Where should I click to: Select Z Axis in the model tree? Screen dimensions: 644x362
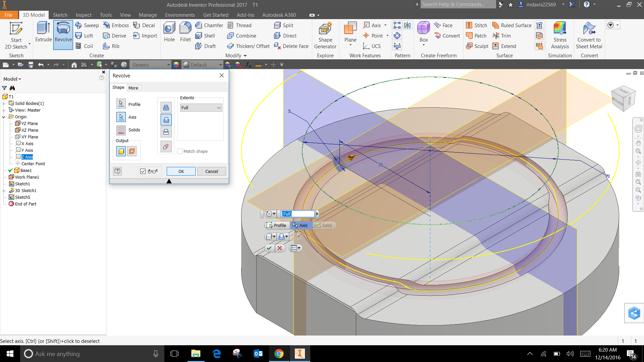coord(27,157)
